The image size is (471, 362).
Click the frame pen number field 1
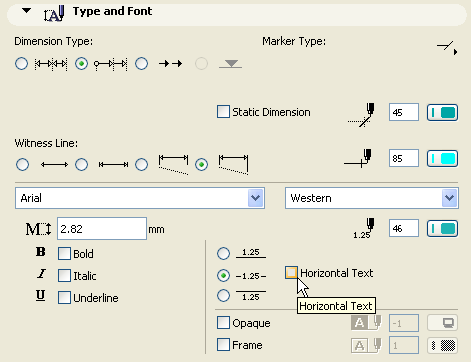[x=404, y=345]
